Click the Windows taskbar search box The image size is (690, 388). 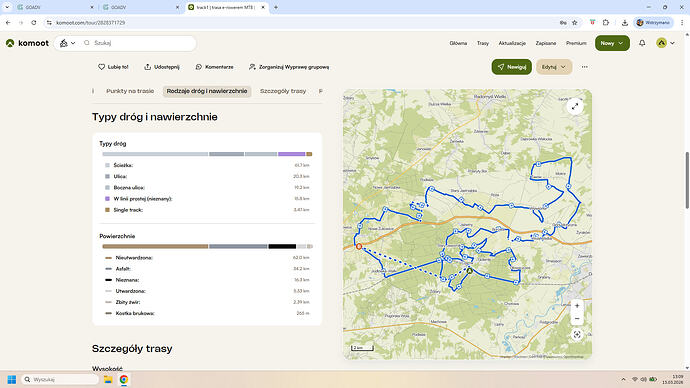pyautogui.click(x=60, y=379)
